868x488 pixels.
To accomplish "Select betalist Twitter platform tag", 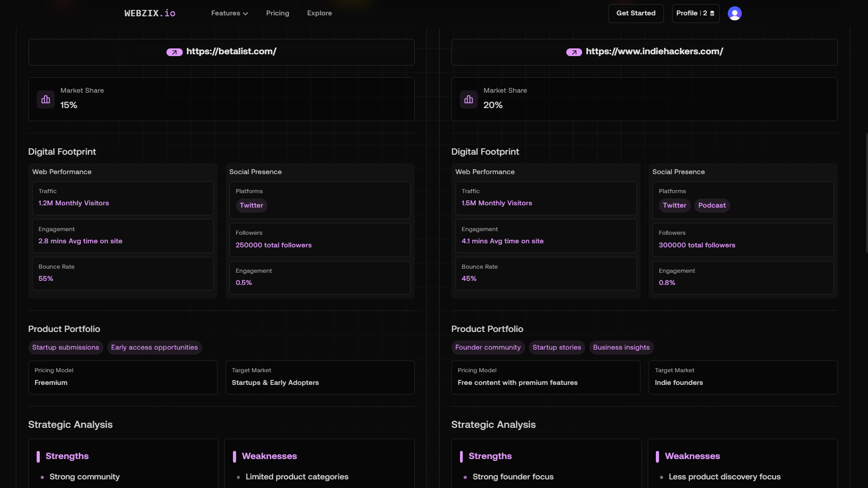I will pos(251,205).
